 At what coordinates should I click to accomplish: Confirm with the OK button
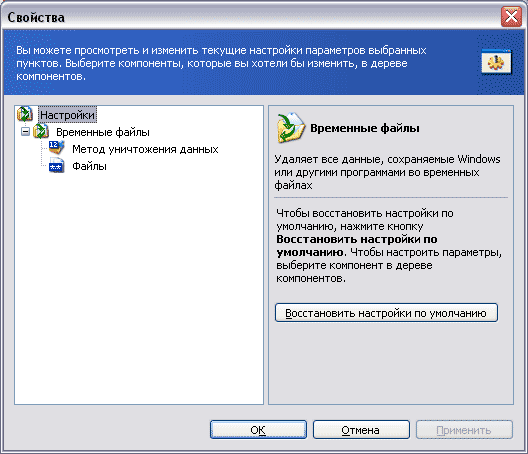[x=258, y=430]
